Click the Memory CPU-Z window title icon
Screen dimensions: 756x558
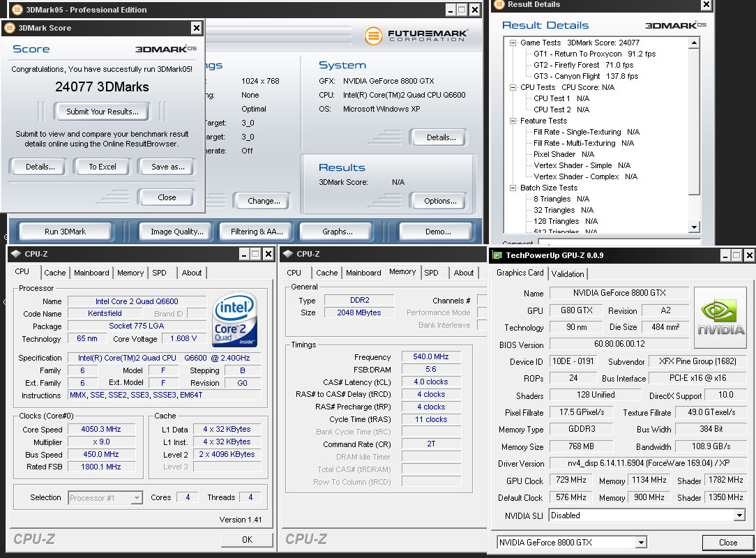pos(288,254)
